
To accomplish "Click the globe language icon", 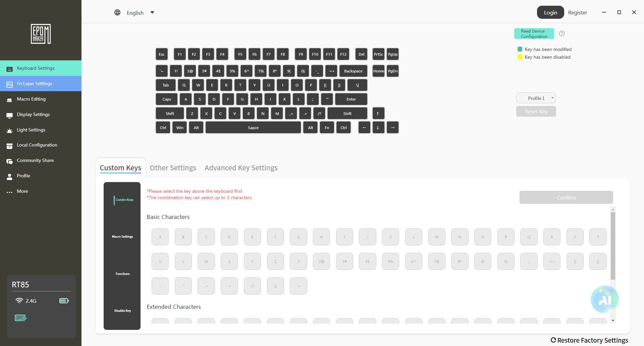I will pos(117,13).
